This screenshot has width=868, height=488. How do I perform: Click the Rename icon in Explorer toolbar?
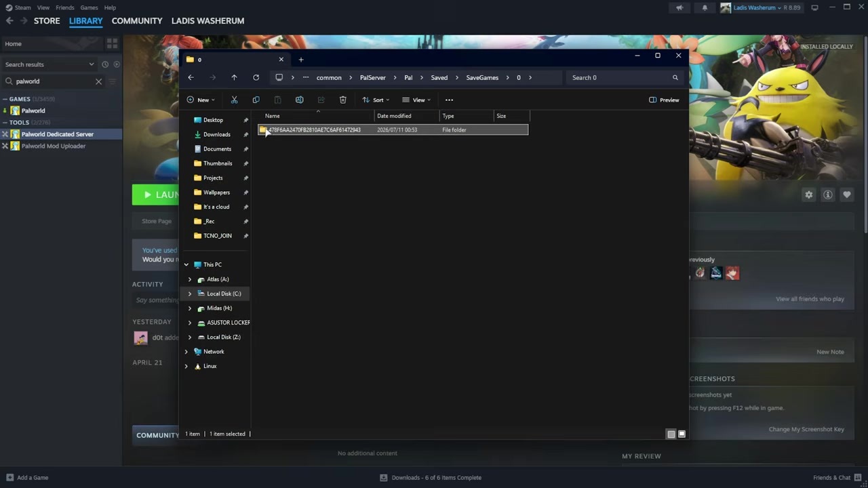coord(299,100)
